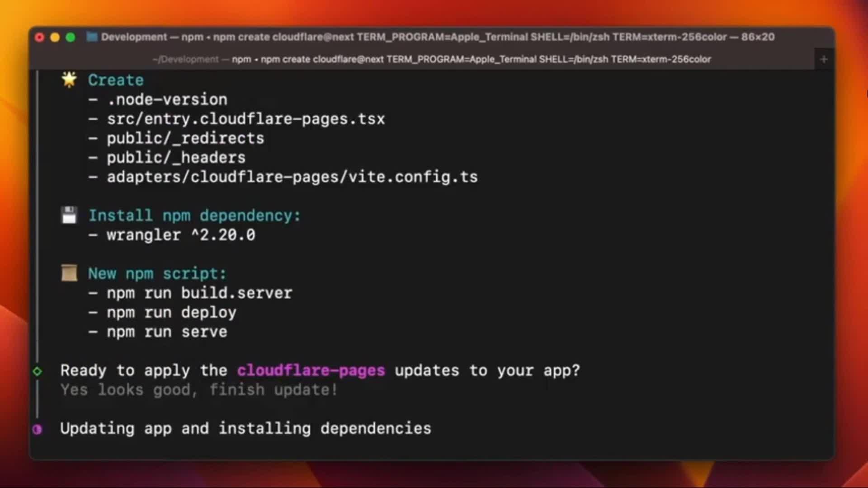Click the 'New npm script:' heading
Viewport: 868px width, 488px height.
click(157, 274)
